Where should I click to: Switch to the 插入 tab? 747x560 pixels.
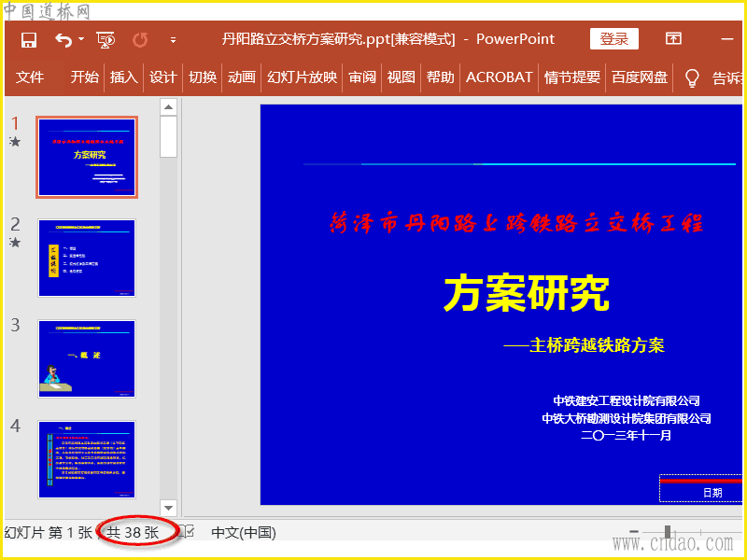124,77
